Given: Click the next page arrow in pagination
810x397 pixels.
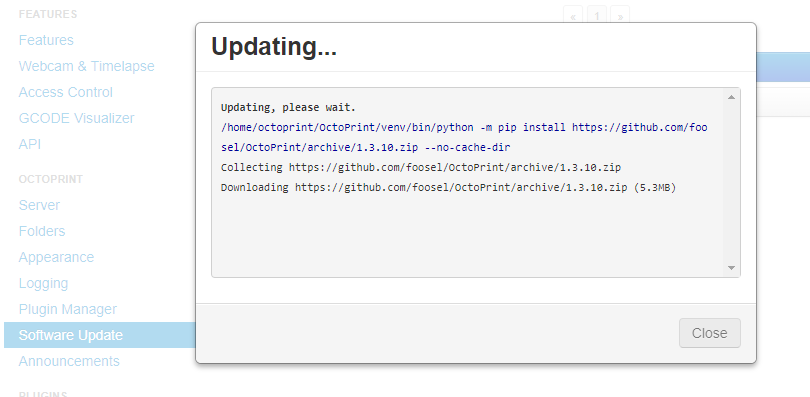Looking at the screenshot, I should 620,17.
